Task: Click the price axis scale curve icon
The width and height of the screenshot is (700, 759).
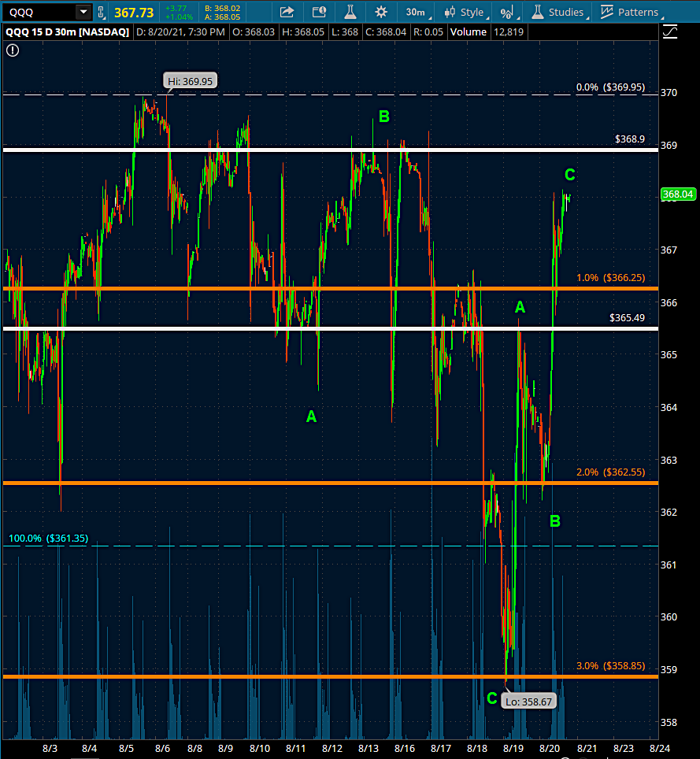Action: click(x=669, y=31)
